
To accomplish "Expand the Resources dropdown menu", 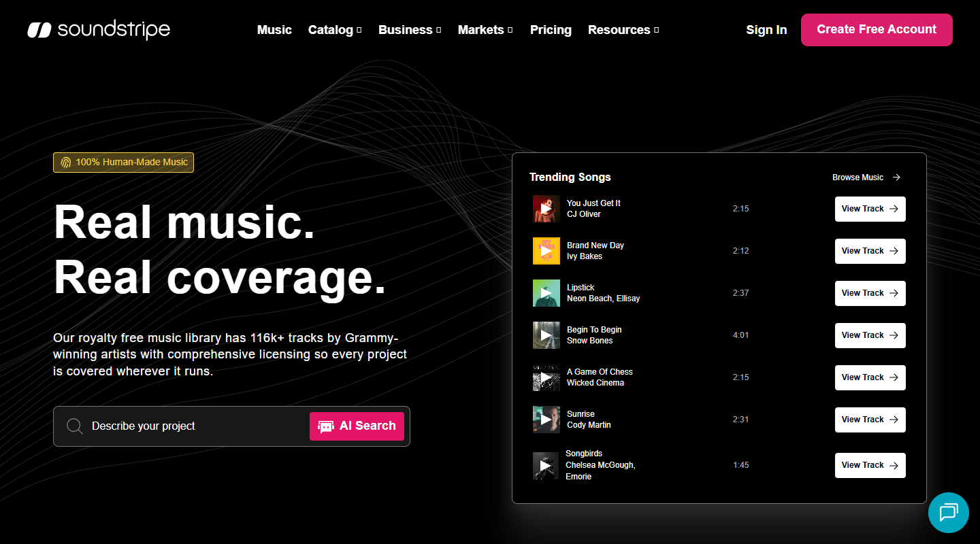I will pos(623,30).
